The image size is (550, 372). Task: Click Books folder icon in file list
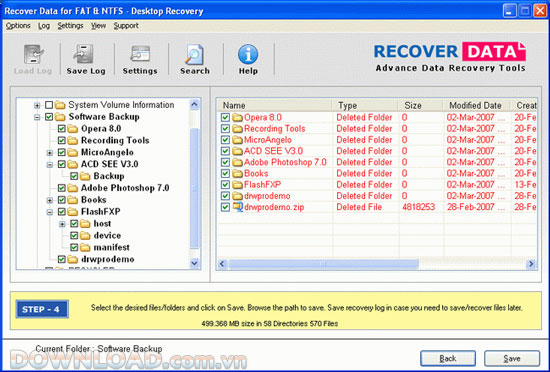pos(237,174)
